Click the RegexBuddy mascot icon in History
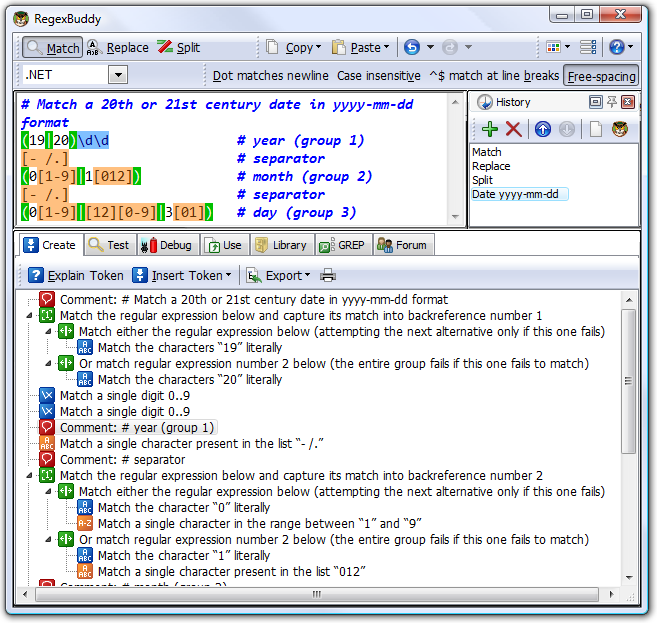The width and height of the screenshot is (657, 623). 620,129
